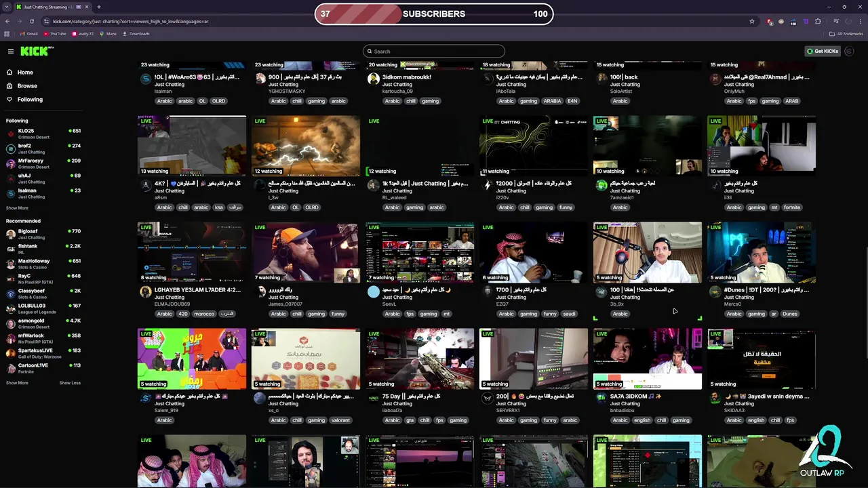Open James_007007 stream thumbnail

pyautogui.click(x=306, y=251)
